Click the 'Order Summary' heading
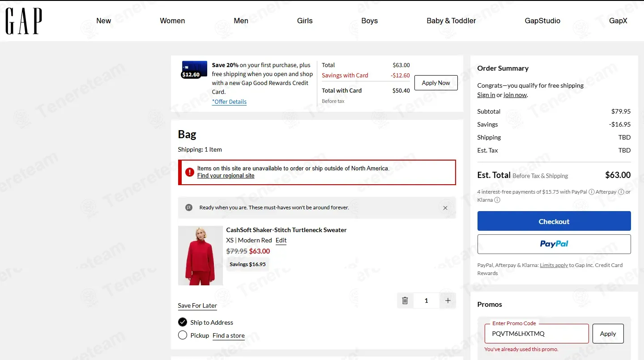Image resolution: width=644 pixels, height=360 pixels. pos(503,68)
